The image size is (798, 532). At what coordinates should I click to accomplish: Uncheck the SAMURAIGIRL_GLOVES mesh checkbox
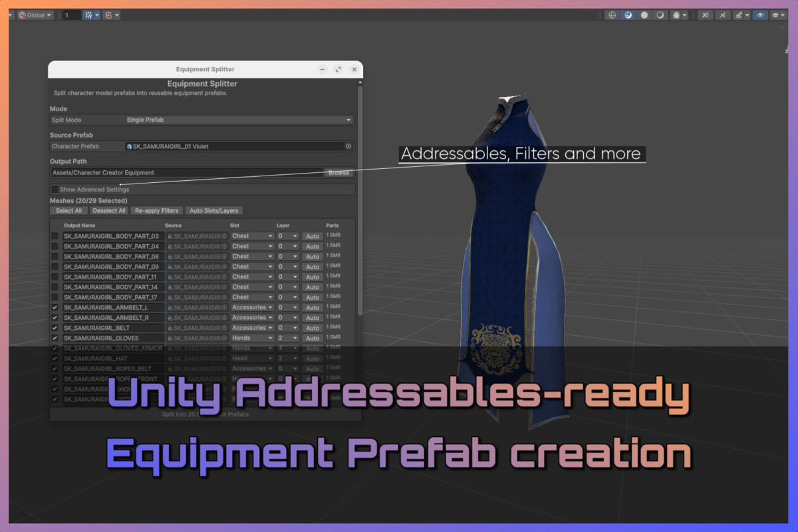coord(55,338)
